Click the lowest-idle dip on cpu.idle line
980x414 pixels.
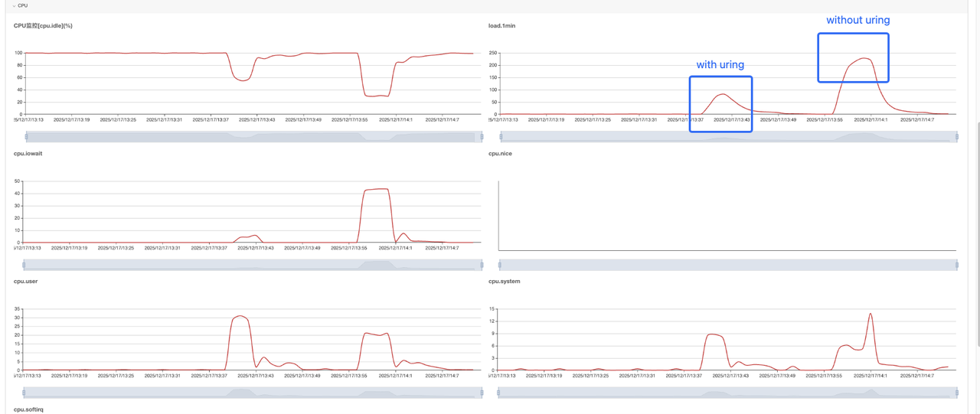[377, 96]
